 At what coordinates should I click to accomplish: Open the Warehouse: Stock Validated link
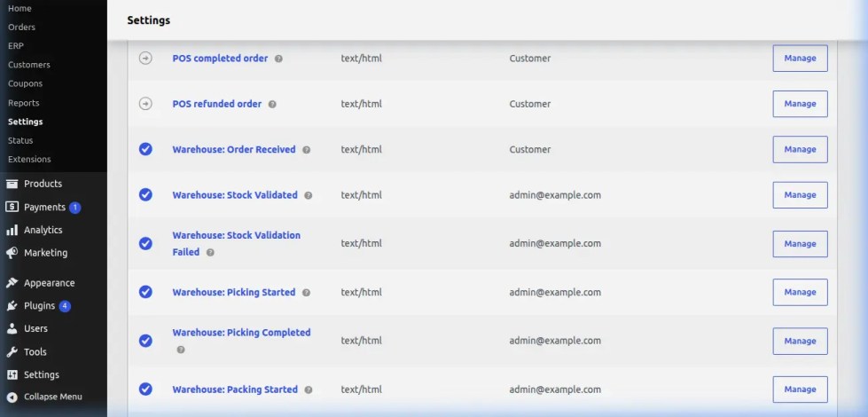[x=235, y=195]
